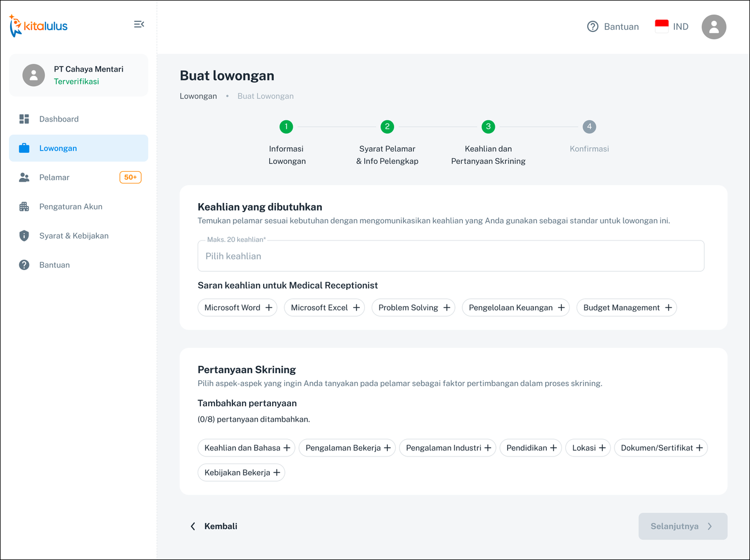
Task: Open Bantuan label in the sidebar
Action: (54, 265)
